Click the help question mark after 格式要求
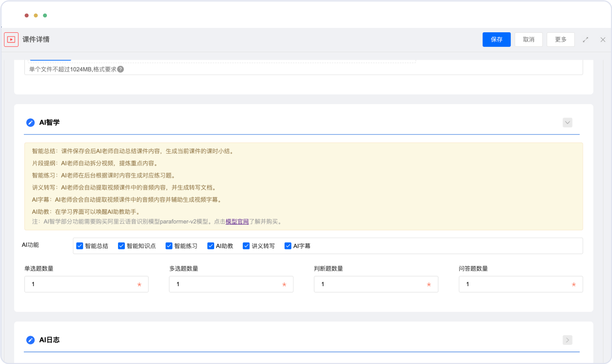Viewport: 612px width, 364px height. [120, 69]
